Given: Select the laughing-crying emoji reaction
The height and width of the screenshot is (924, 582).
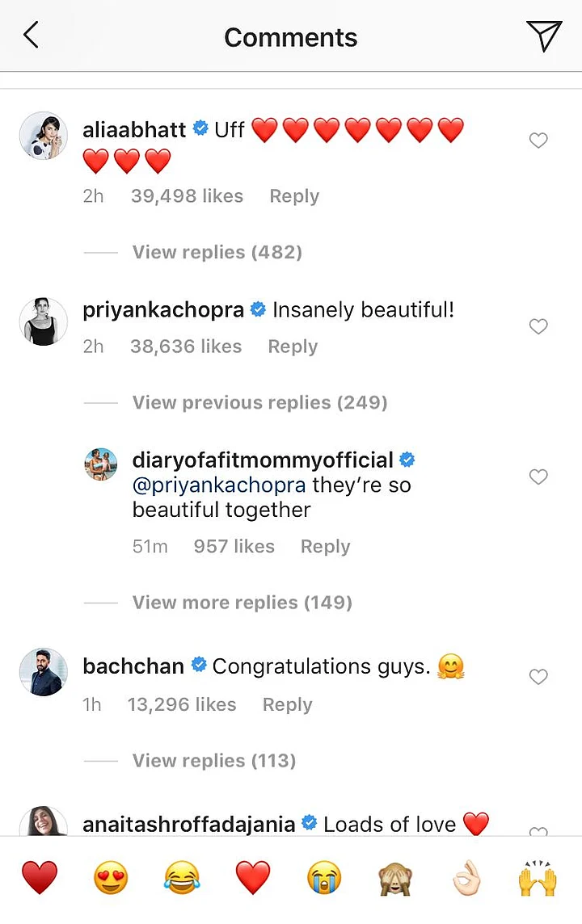Looking at the screenshot, I should pyautogui.click(x=182, y=878).
